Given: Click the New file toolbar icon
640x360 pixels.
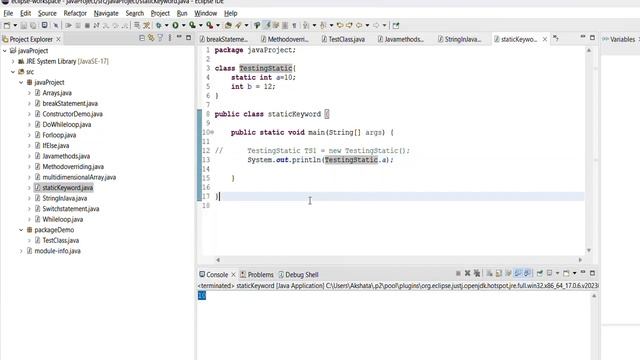Looking at the screenshot, I should 7,25.
